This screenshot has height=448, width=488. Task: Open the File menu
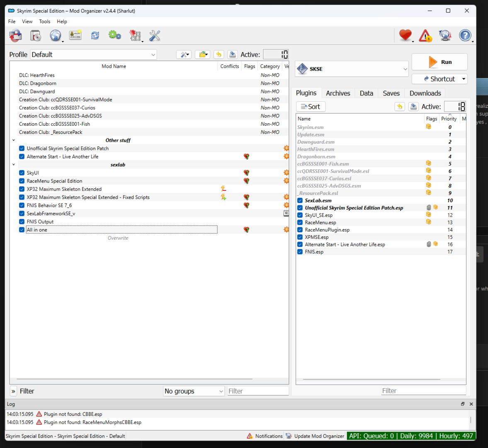(x=12, y=22)
